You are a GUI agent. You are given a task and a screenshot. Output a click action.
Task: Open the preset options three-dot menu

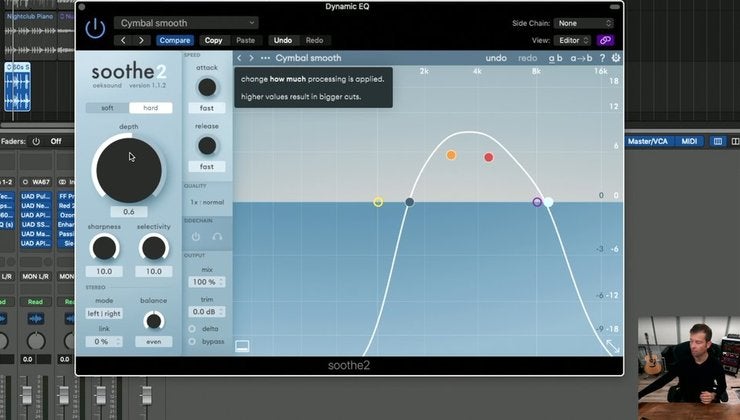(x=265, y=58)
